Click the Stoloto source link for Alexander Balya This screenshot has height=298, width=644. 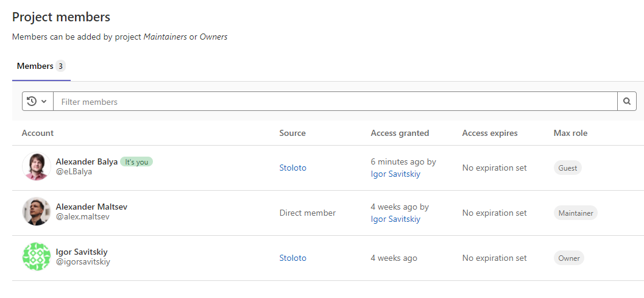292,168
